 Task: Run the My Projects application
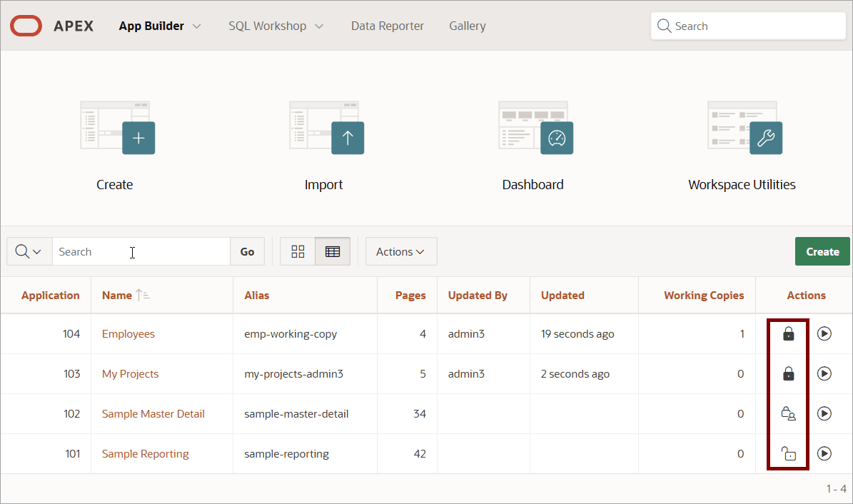[824, 373]
